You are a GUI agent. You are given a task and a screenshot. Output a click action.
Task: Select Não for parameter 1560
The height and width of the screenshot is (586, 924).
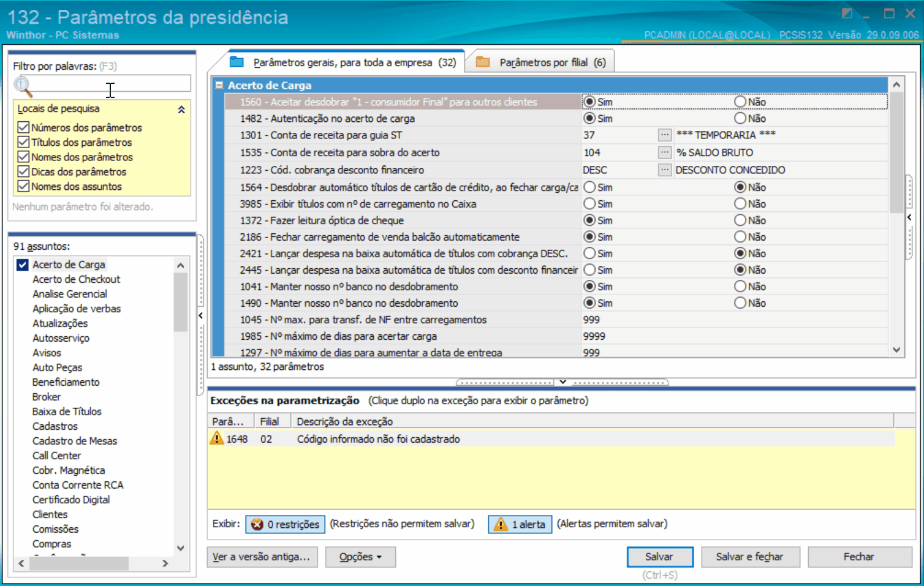coord(740,102)
